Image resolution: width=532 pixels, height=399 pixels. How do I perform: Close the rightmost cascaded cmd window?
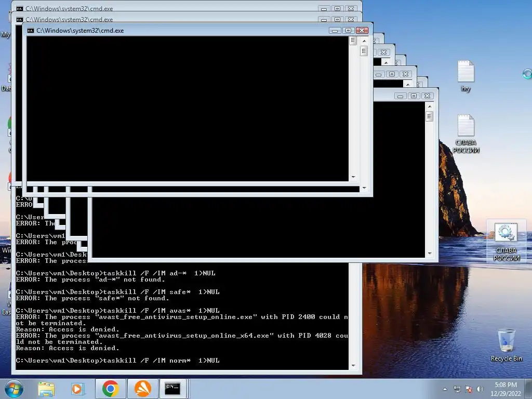click(x=428, y=96)
